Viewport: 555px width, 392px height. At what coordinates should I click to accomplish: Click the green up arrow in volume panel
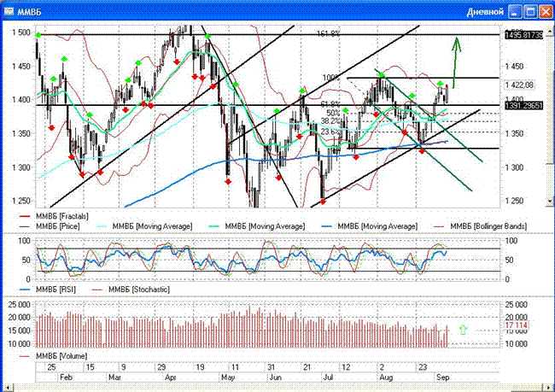point(463,330)
